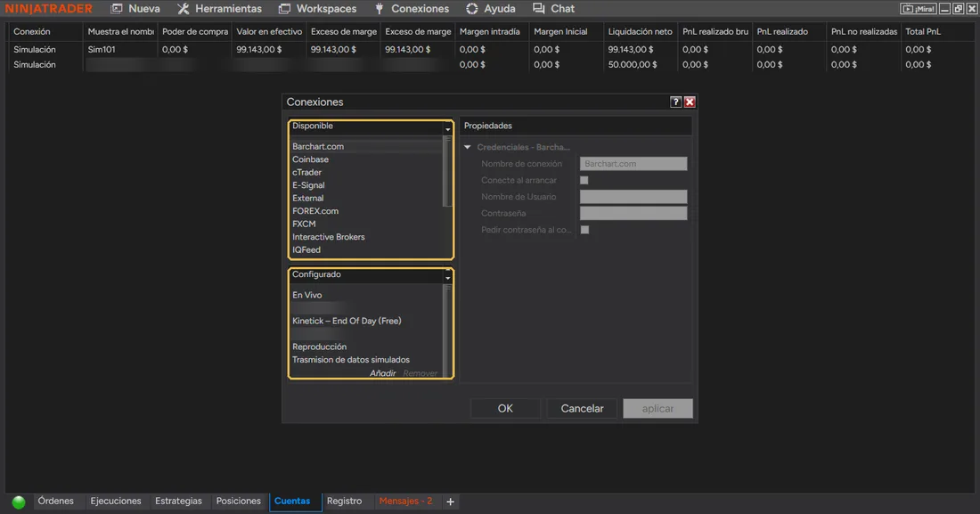Viewport: 980px width, 514px height.
Task: Click the Valor en efectivo column header
Action: (269, 31)
